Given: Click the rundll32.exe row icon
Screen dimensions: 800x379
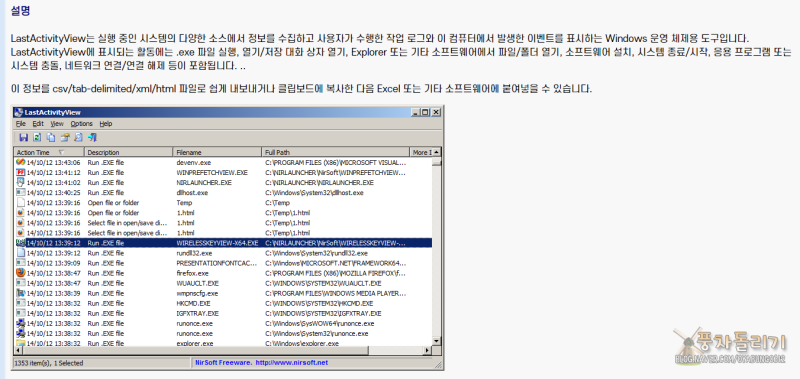Looking at the screenshot, I should pyautogui.click(x=20, y=253).
